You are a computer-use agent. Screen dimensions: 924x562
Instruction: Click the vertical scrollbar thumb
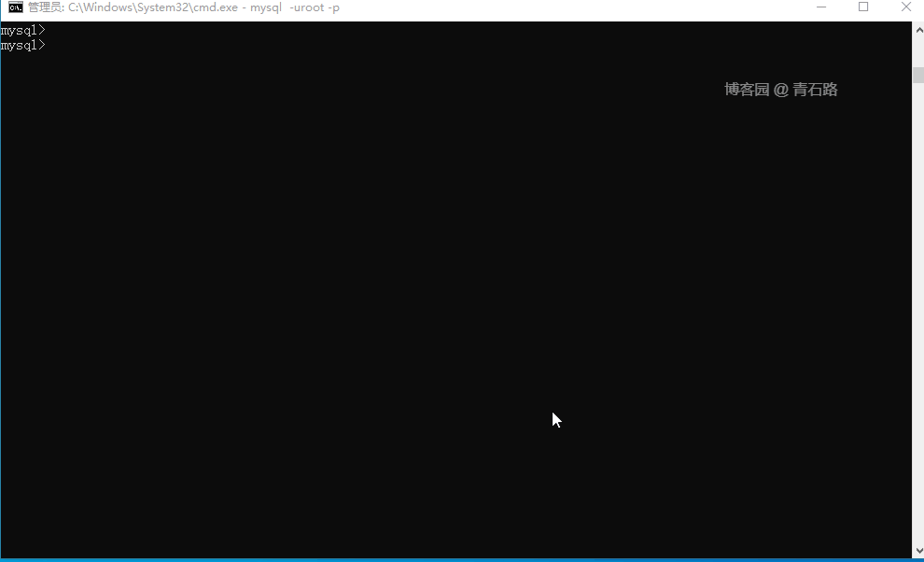[918, 75]
